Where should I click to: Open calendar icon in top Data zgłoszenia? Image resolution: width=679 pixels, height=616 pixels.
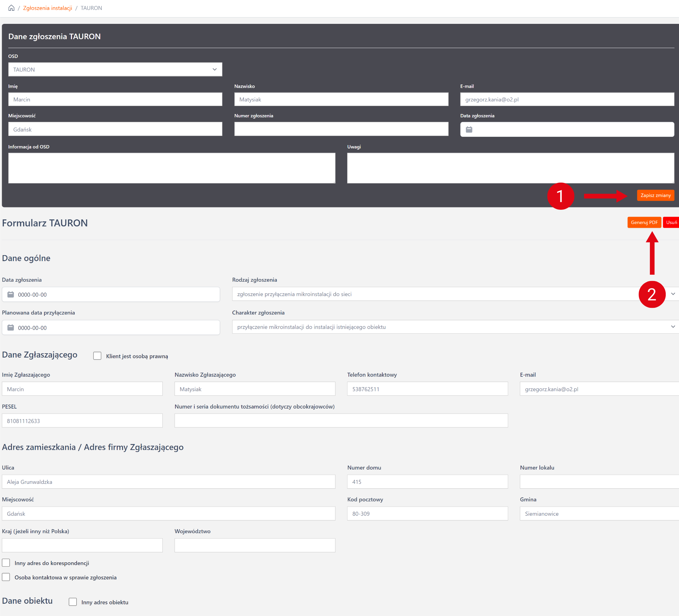click(x=469, y=129)
